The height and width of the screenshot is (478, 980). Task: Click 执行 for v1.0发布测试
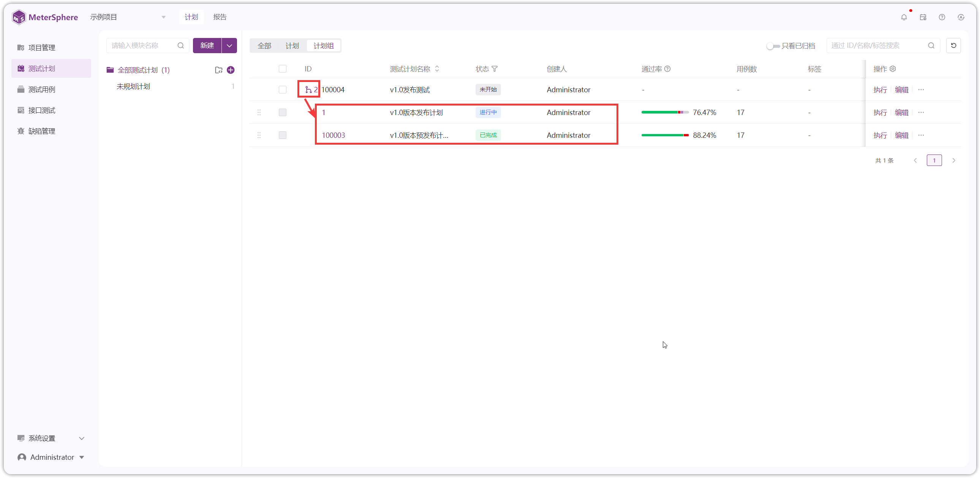click(880, 90)
